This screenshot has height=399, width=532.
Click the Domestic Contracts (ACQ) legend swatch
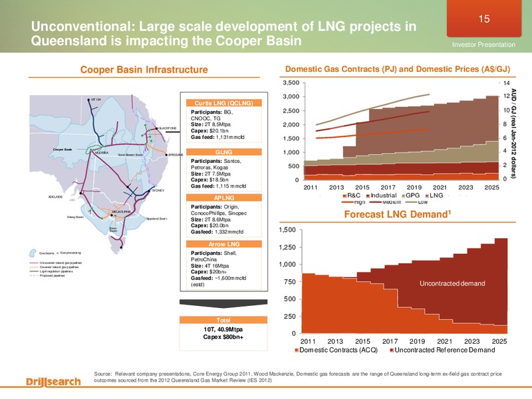pos(297,350)
